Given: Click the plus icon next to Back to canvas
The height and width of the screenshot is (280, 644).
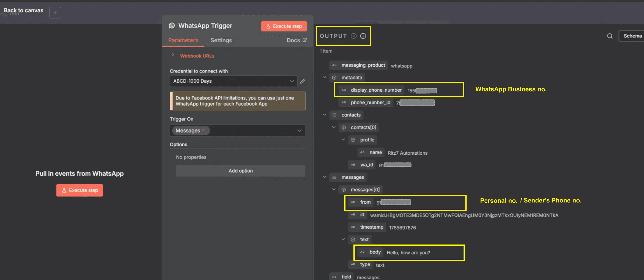Looking at the screenshot, I should [55, 12].
